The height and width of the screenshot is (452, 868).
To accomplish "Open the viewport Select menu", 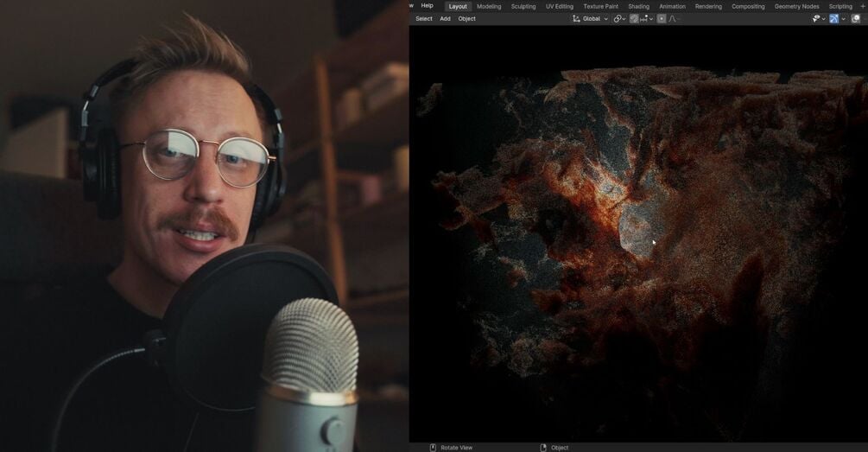I will 423,19.
